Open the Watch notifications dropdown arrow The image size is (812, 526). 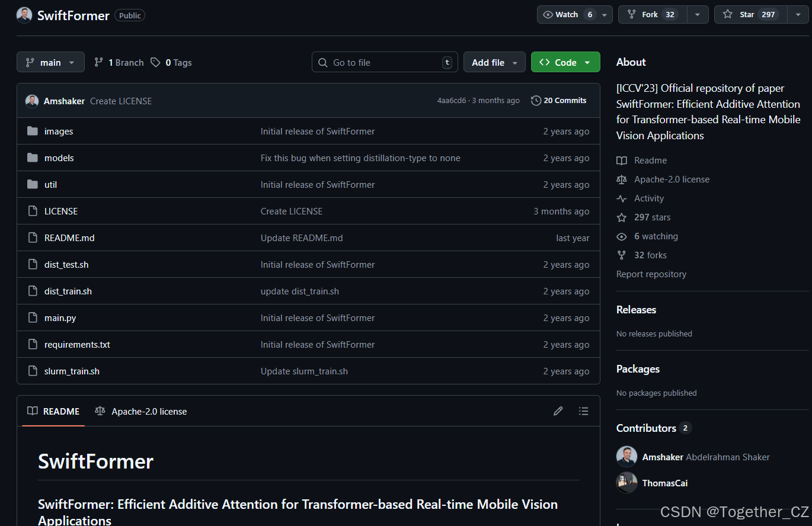tap(605, 14)
